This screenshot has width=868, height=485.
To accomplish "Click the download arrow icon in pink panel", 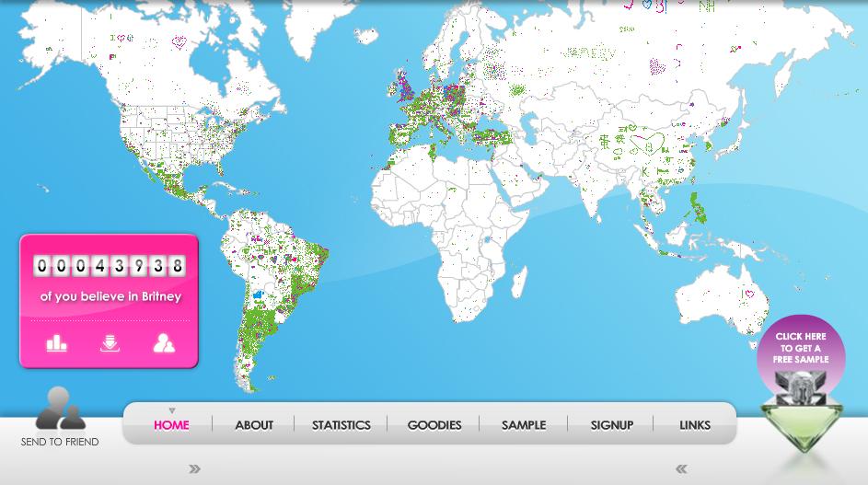I will point(110,343).
